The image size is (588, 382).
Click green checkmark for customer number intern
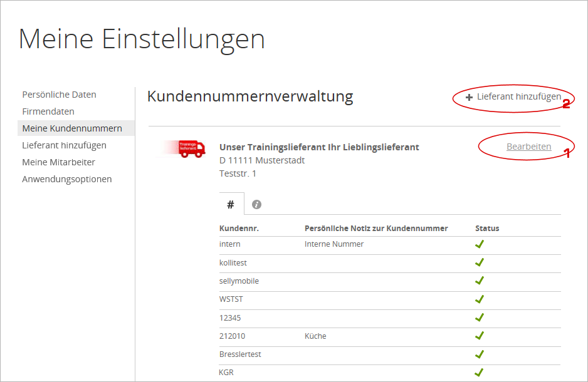click(x=480, y=244)
